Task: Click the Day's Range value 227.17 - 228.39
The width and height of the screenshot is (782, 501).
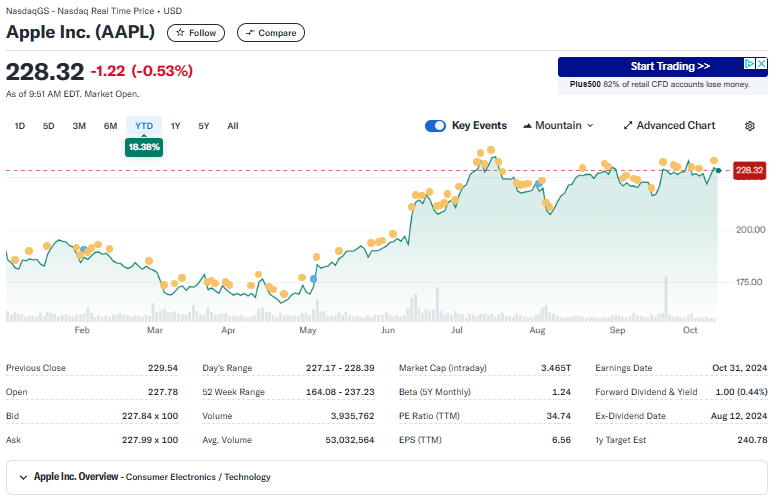Action: coord(340,368)
